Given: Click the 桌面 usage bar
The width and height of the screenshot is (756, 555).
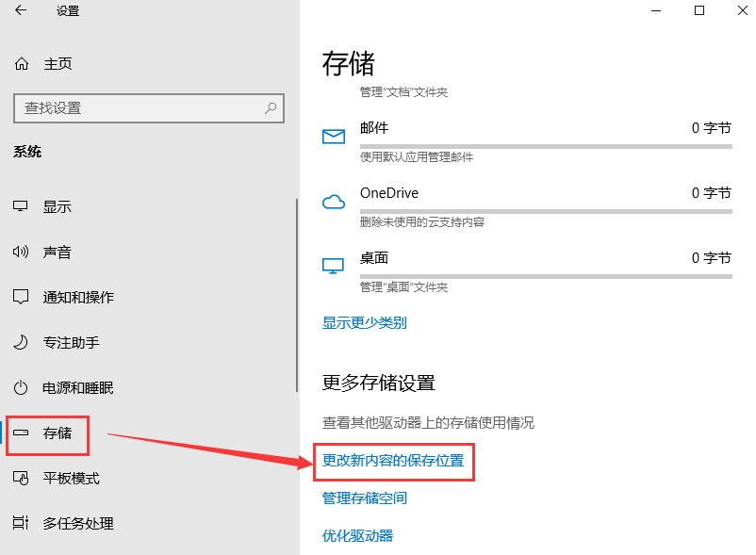Looking at the screenshot, I should coord(546,276).
